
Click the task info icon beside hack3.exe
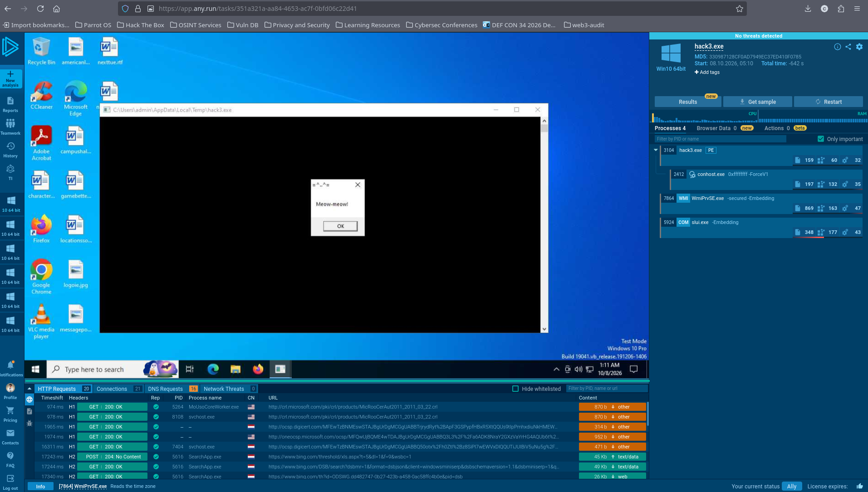(837, 47)
